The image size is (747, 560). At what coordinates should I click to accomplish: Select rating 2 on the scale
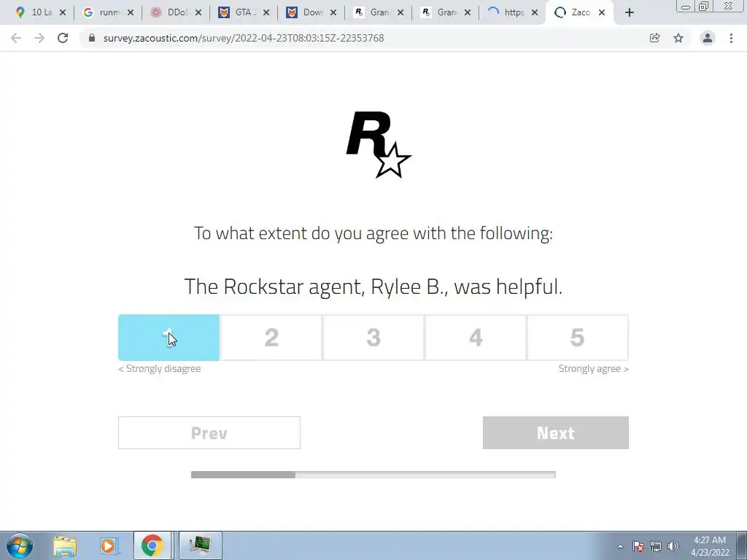click(x=271, y=338)
